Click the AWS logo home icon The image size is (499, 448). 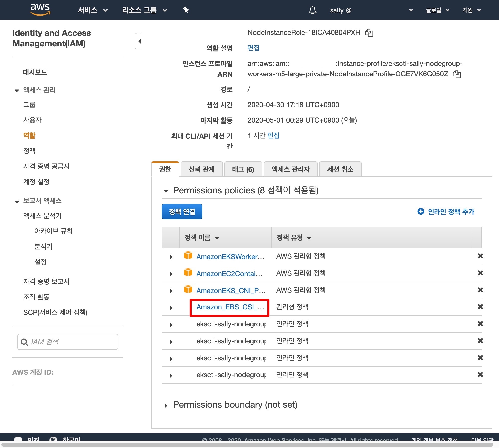40,9
